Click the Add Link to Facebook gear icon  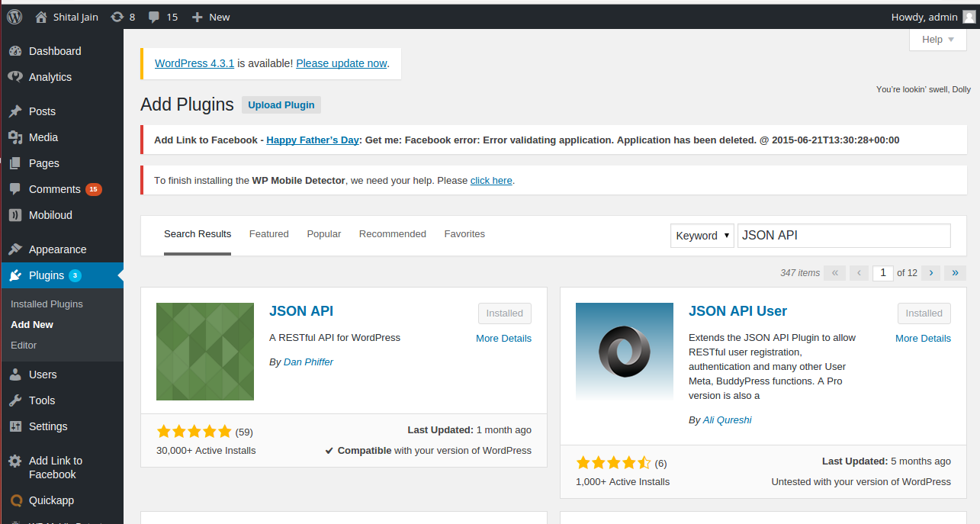pyautogui.click(x=15, y=461)
